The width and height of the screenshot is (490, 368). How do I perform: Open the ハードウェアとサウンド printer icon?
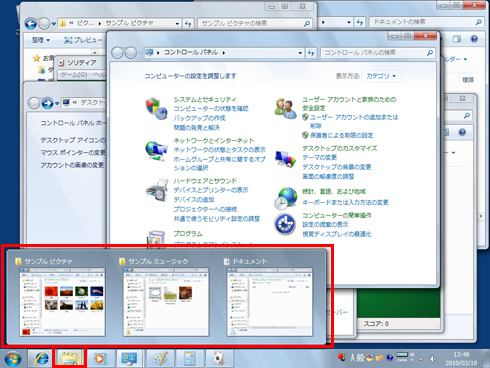pos(157,190)
